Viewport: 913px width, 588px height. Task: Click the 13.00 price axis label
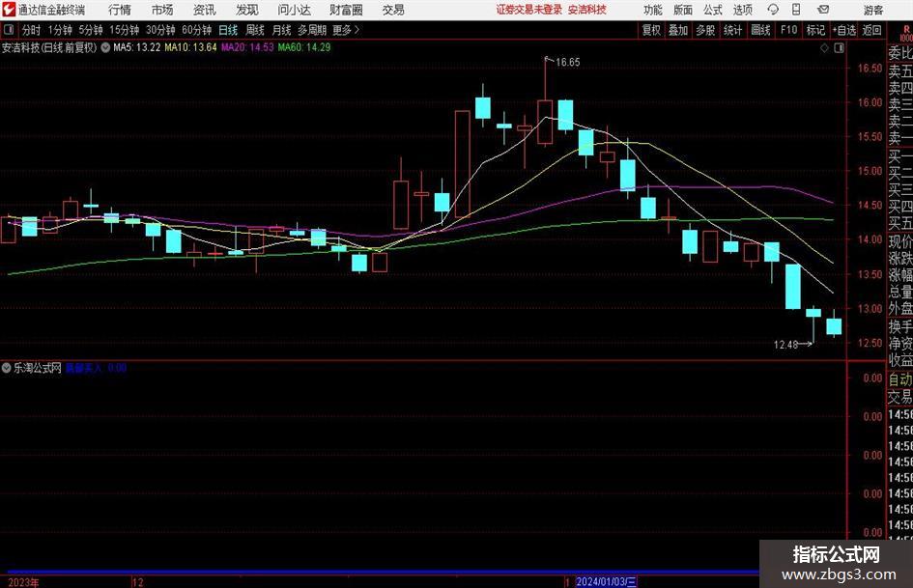tap(870, 309)
